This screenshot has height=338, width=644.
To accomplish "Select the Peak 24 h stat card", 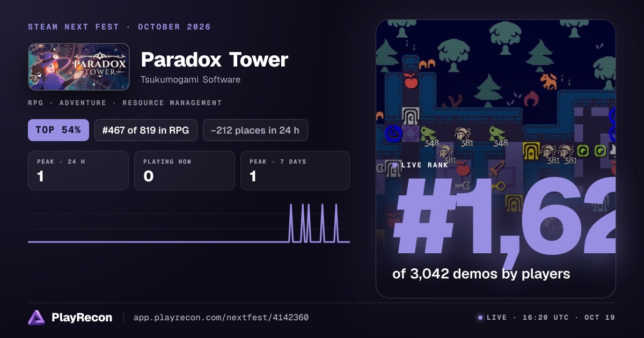I will (78, 171).
